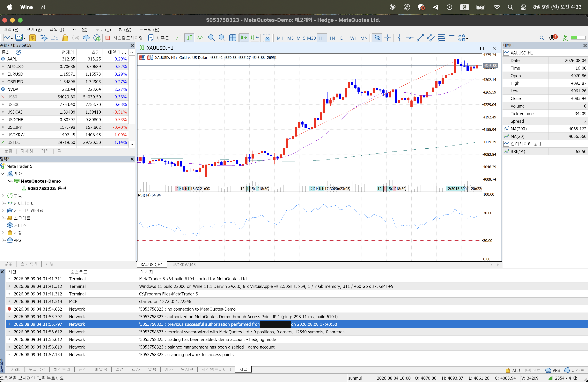Open the dollar-sign trading button in the toolbar
This screenshot has width=588, height=382.
(32, 38)
